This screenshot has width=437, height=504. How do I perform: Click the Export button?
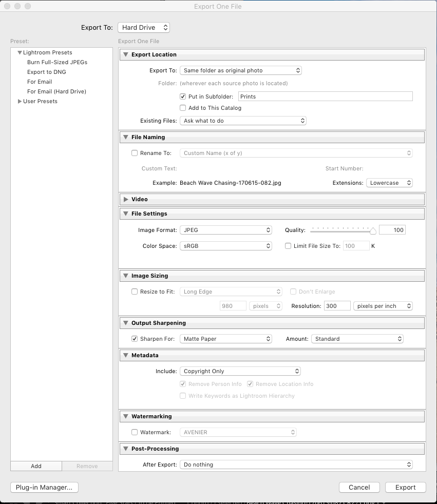click(406, 487)
